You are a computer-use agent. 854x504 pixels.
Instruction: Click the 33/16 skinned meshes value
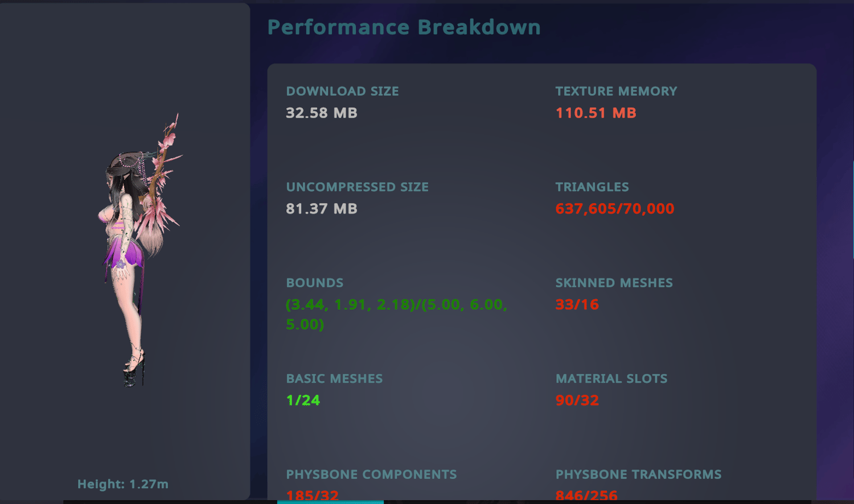(x=577, y=304)
